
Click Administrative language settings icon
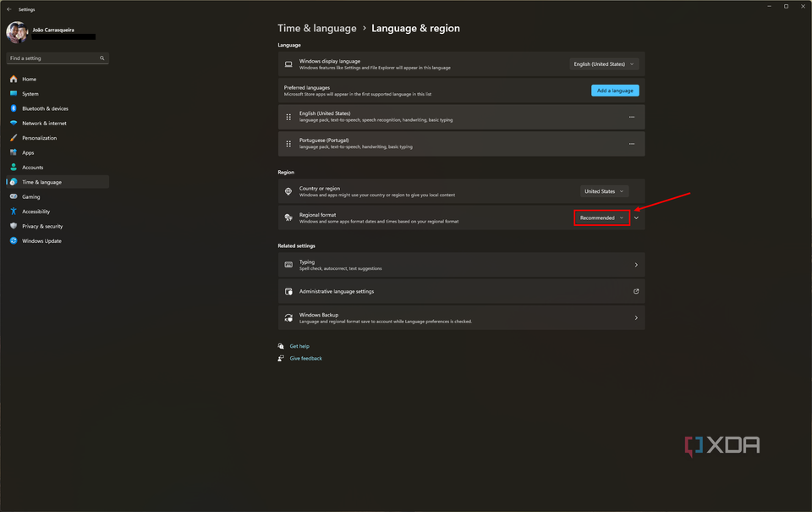pos(288,291)
